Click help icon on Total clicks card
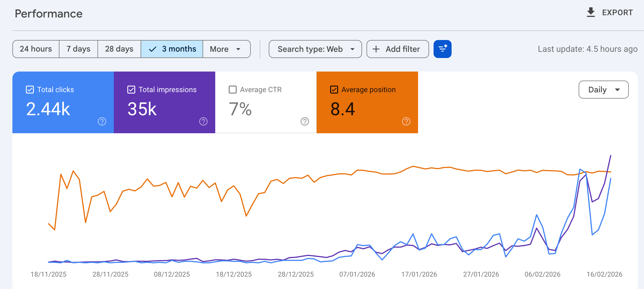This screenshot has width=644, height=289. tap(102, 121)
